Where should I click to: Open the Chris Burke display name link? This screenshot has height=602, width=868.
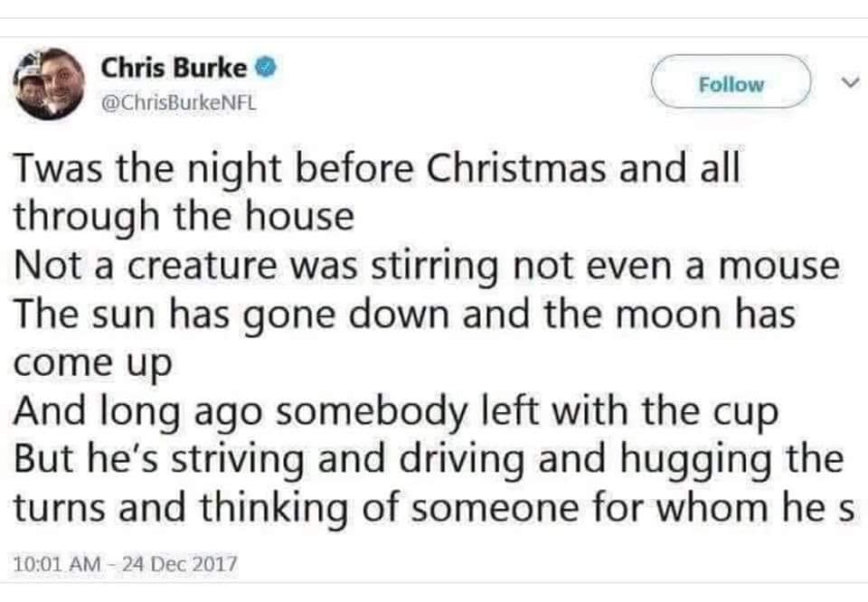tap(174, 69)
